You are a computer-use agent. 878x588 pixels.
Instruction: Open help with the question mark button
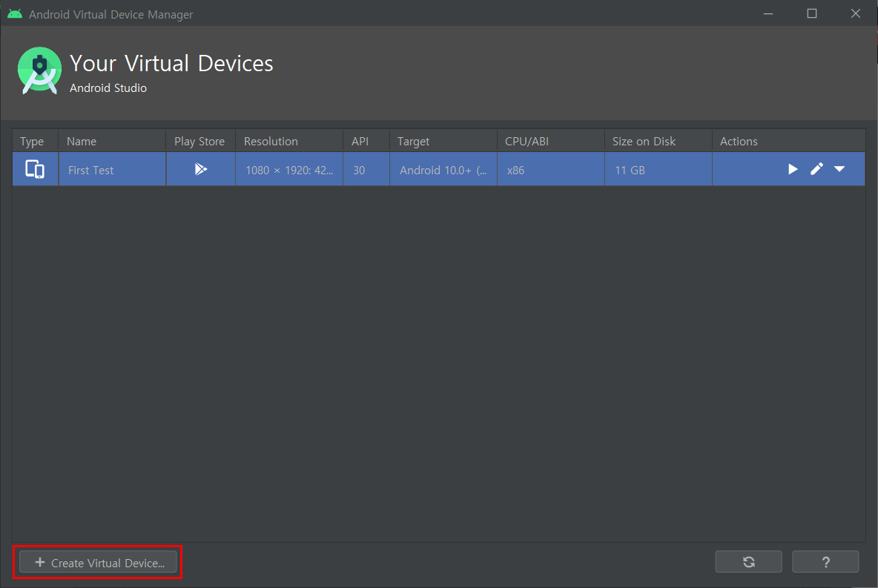tap(825, 562)
